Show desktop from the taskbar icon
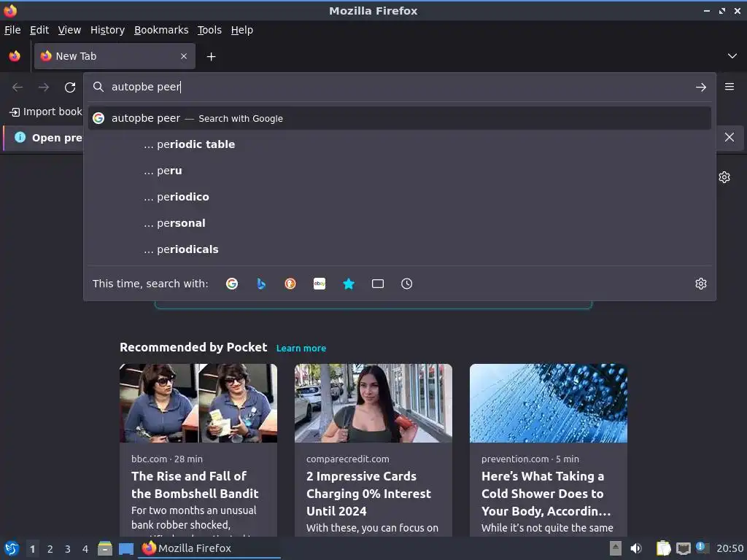The image size is (747, 560). coord(125,549)
